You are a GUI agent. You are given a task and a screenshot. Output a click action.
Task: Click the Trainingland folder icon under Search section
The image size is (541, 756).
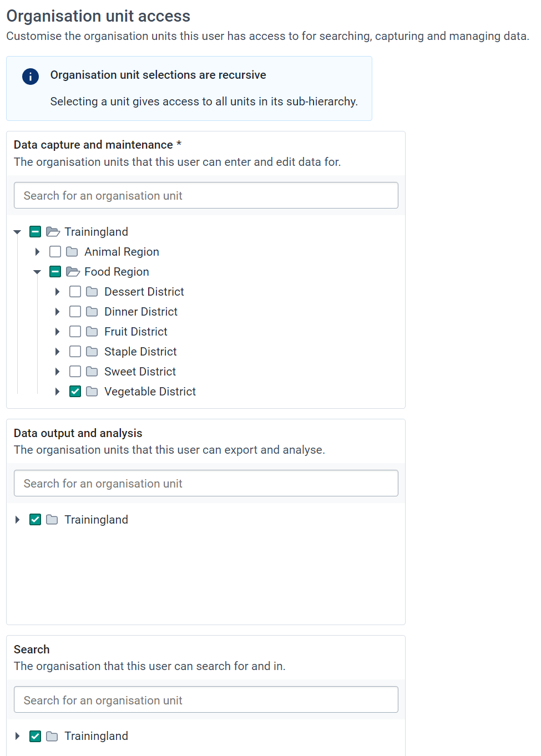(x=52, y=736)
